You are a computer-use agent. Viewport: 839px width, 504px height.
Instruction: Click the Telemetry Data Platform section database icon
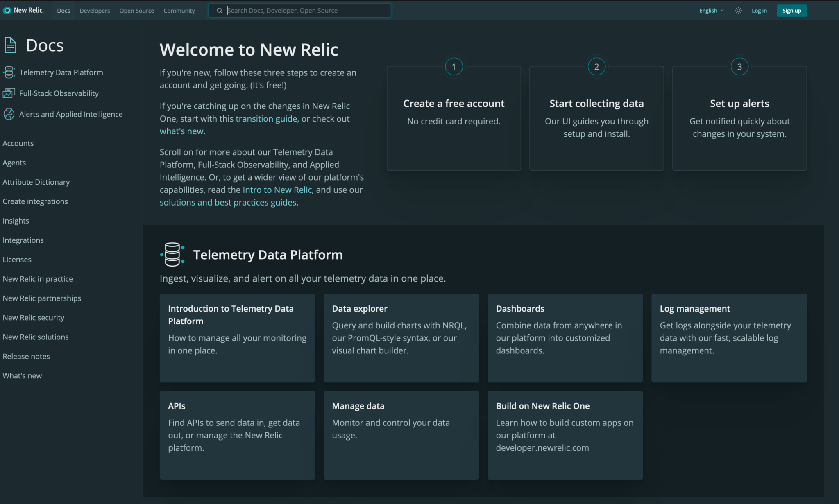point(172,254)
